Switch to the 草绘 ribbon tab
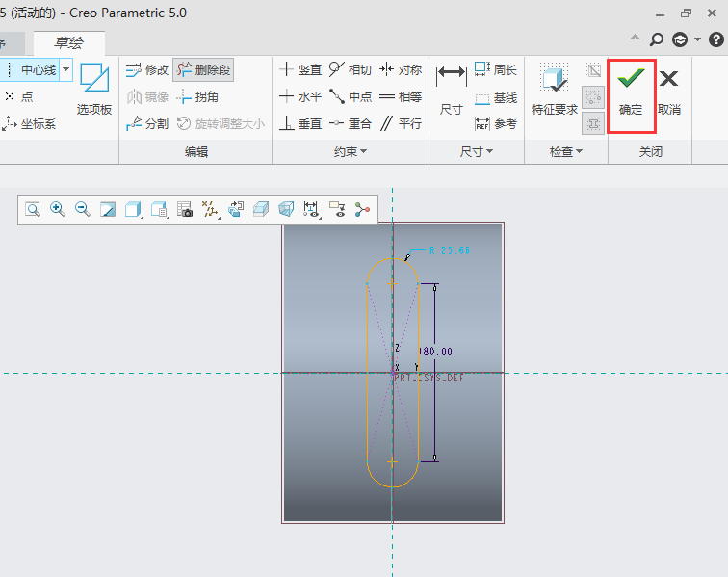Viewport: 728px width, 577px height. tap(68, 43)
